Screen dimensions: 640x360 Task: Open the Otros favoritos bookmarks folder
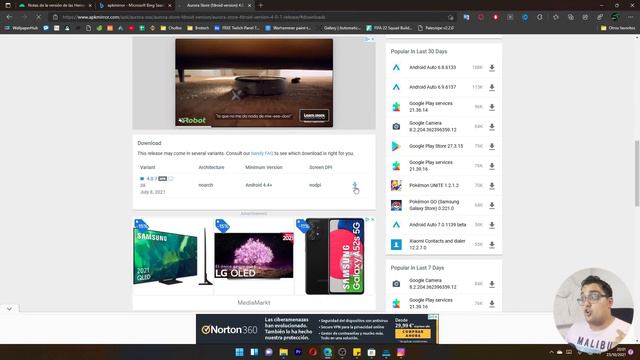[618, 28]
